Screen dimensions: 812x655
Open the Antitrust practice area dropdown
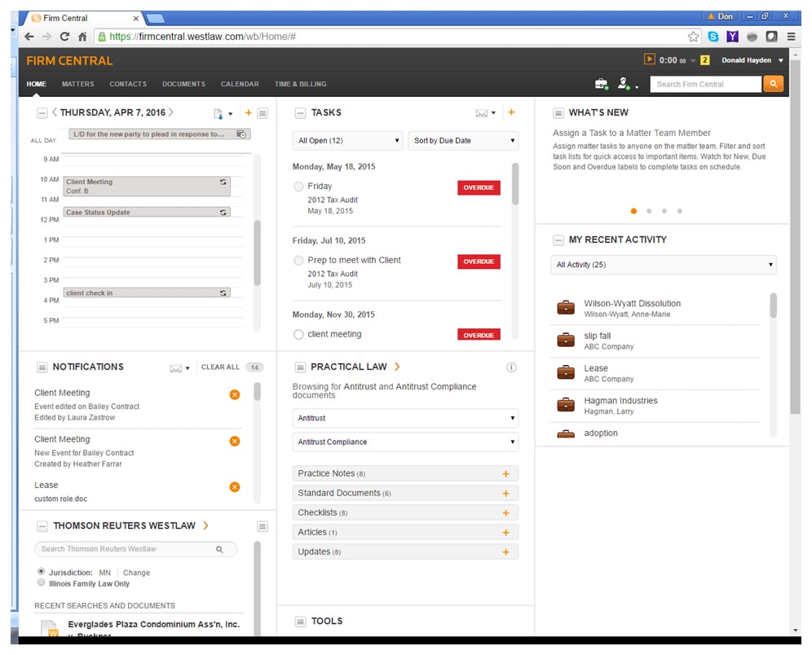point(405,418)
